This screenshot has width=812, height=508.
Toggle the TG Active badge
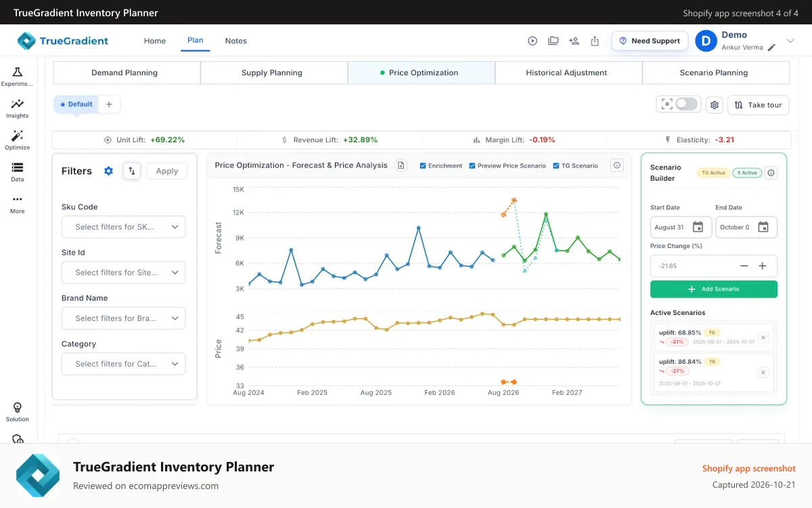click(713, 173)
